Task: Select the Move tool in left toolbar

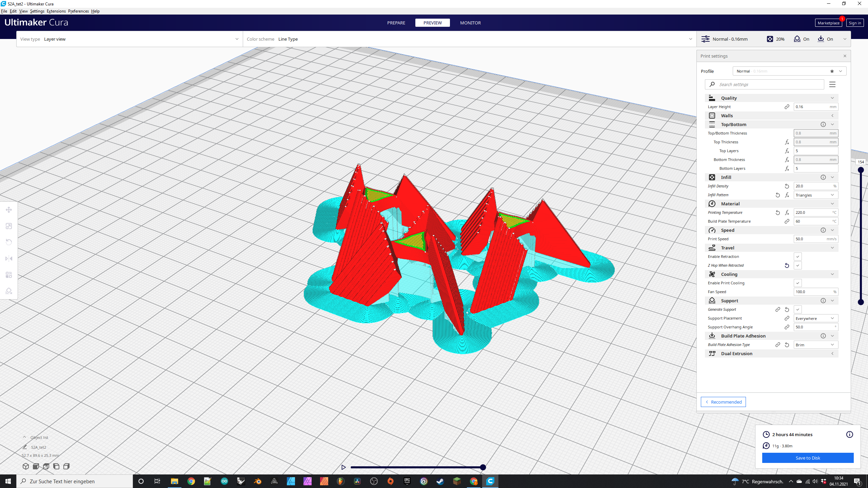Action: coord(9,210)
